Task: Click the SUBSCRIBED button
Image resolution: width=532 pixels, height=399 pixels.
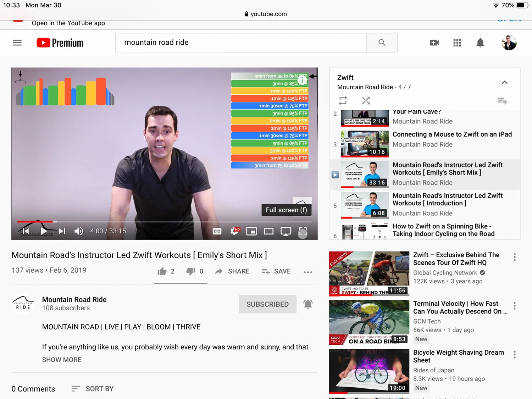Action: pyautogui.click(x=268, y=304)
